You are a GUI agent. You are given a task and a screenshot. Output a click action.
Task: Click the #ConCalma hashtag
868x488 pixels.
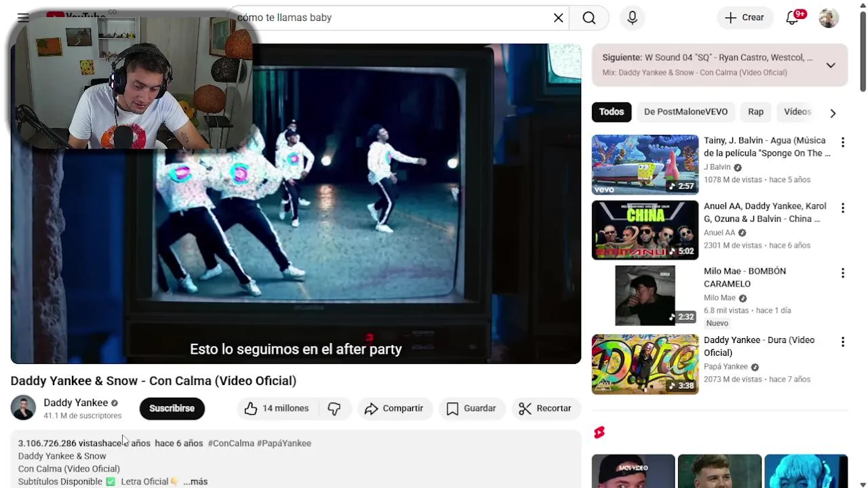click(x=231, y=443)
